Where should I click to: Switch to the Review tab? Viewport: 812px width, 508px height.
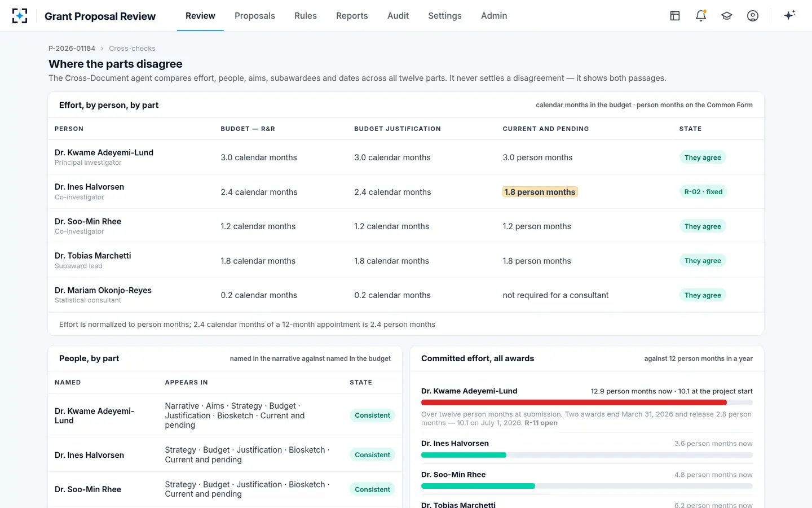(200, 16)
